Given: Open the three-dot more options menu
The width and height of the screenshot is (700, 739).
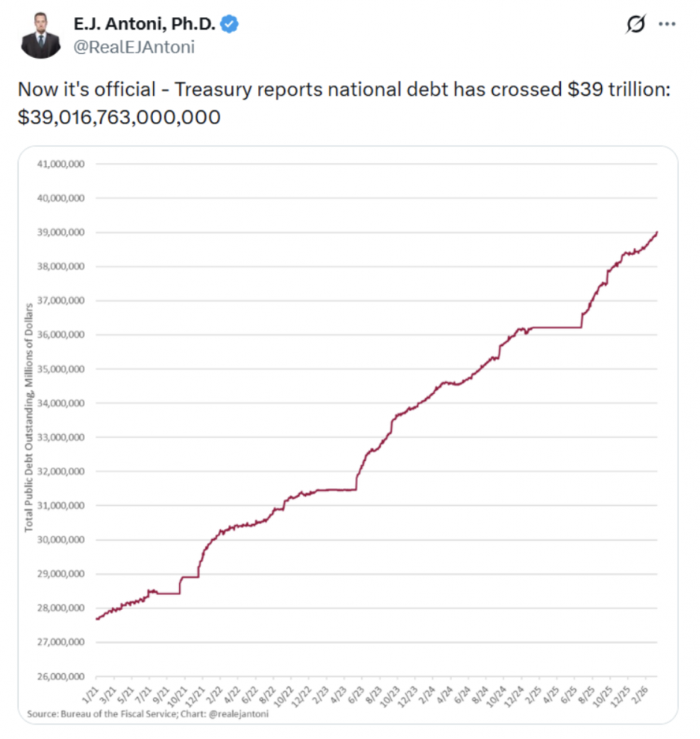Looking at the screenshot, I should pyautogui.click(x=667, y=25).
